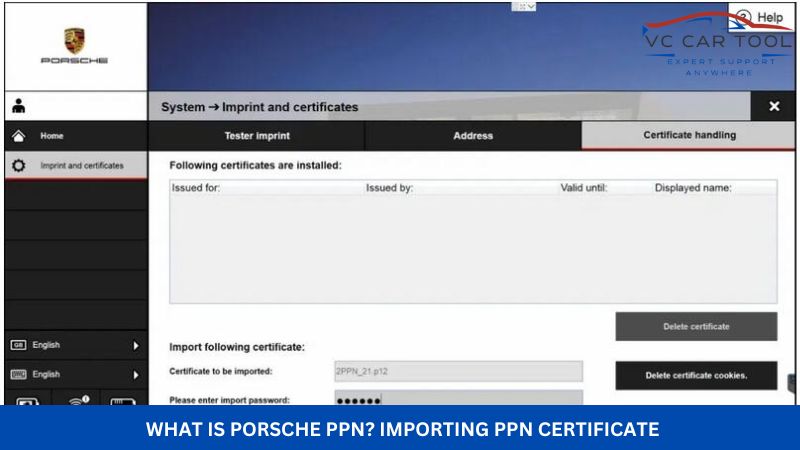Click the Issued for column header
This screenshot has width=800, height=450.
[196, 188]
